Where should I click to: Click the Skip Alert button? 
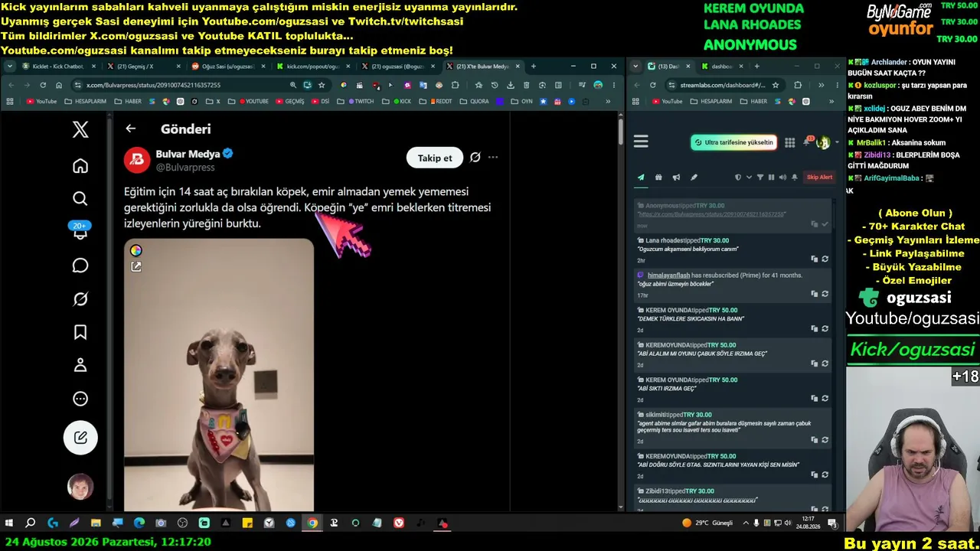[819, 178]
